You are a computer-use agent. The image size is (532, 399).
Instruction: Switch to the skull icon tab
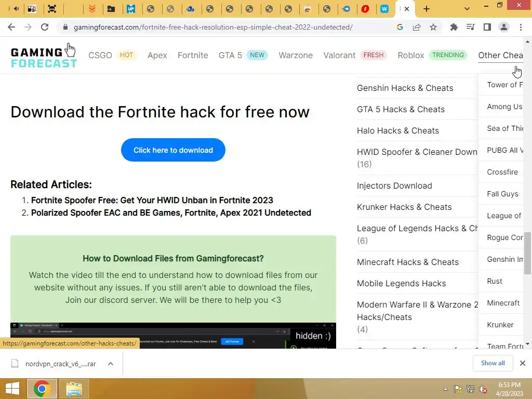[x=52, y=9]
